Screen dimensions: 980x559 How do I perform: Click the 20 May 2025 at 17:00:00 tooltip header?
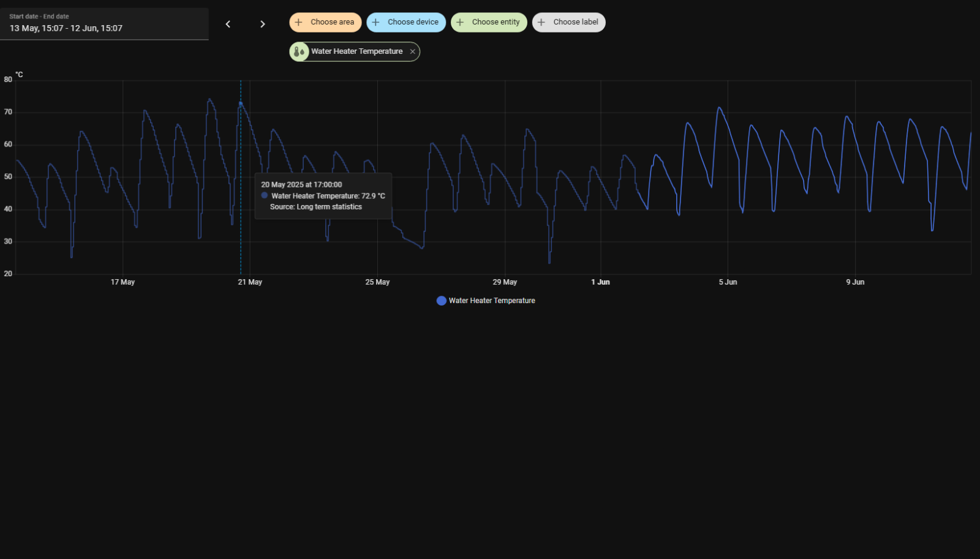click(301, 184)
